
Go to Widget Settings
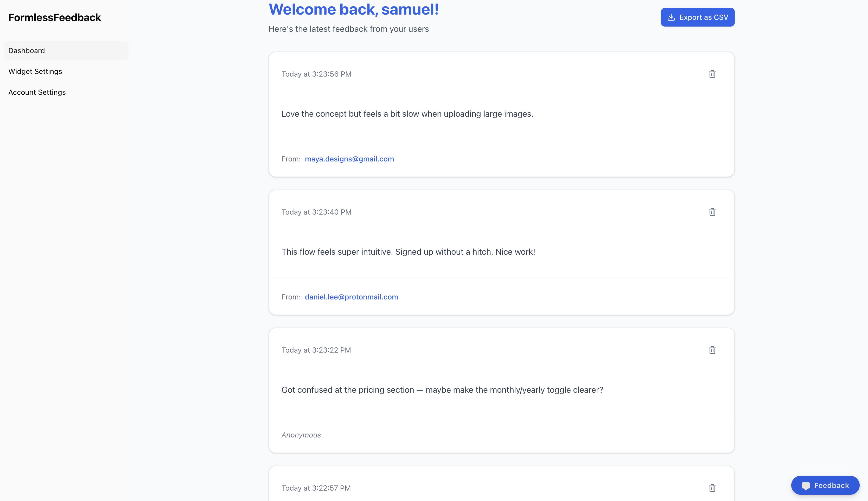pyautogui.click(x=66, y=72)
